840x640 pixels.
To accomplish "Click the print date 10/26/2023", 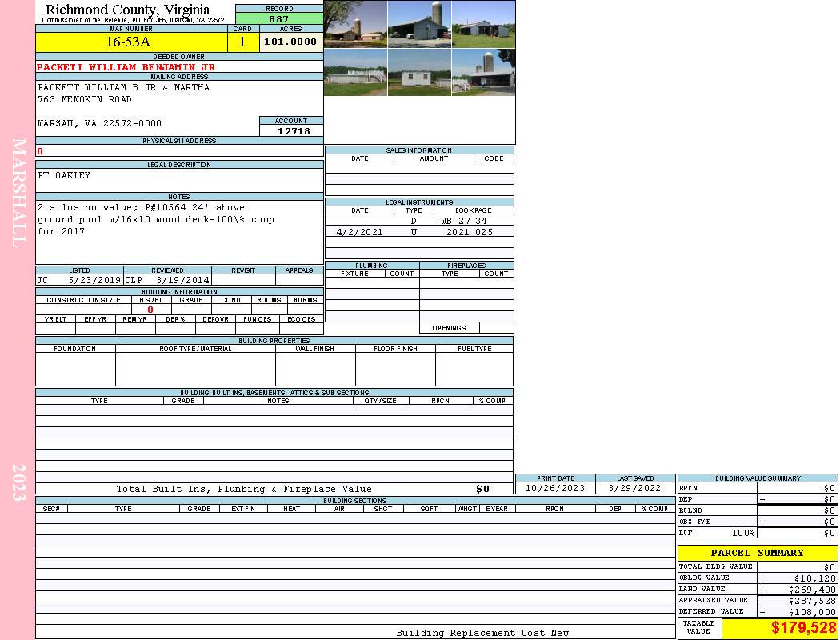I will 554,488.
